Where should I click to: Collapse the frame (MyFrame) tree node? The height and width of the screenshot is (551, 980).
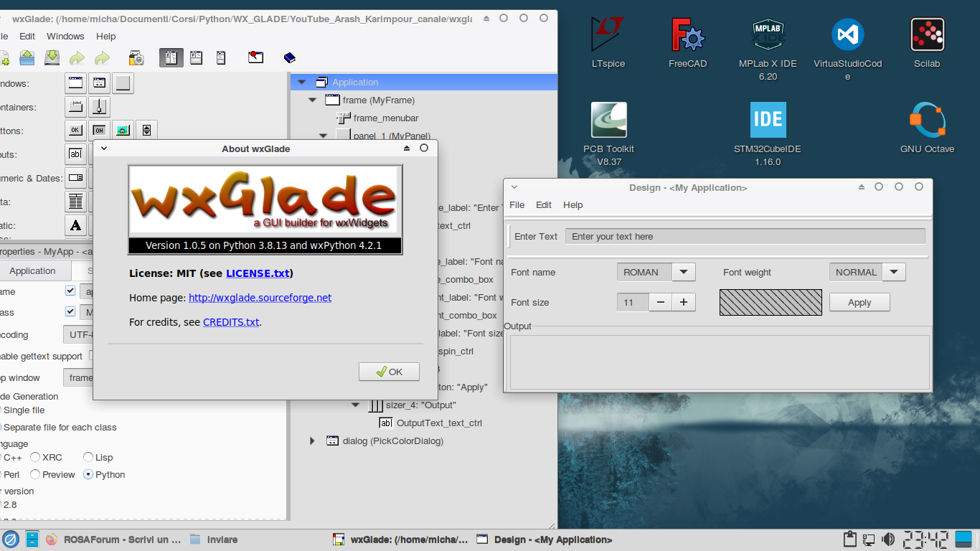click(x=312, y=100)
